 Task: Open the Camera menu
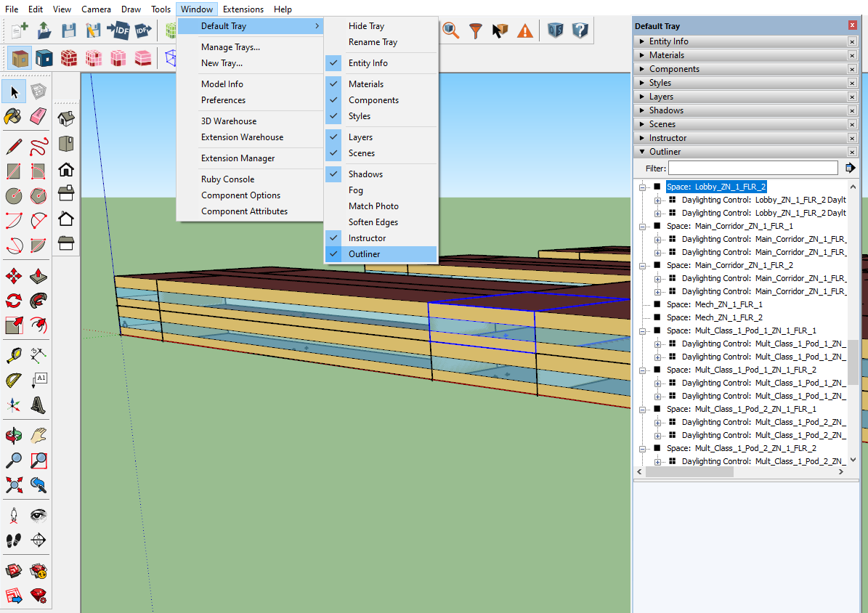click(96, 9)
